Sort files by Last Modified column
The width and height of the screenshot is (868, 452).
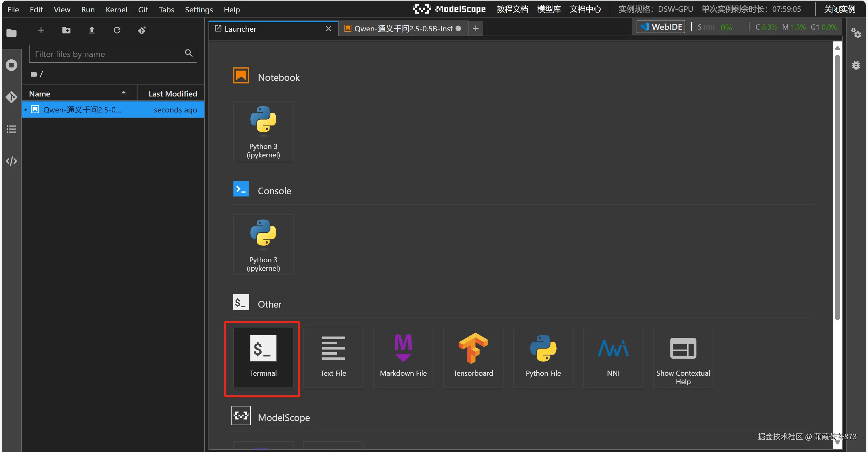(x=172, y=93)
